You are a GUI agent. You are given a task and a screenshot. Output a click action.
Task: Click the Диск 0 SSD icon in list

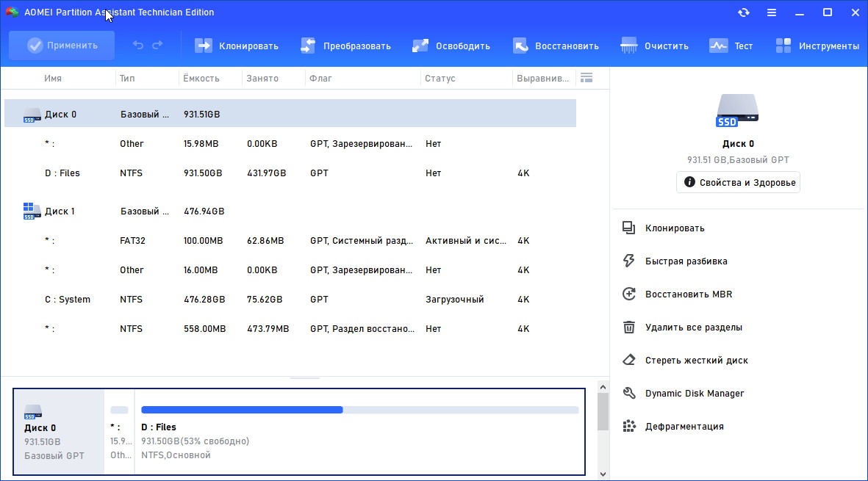click(32, 115)
